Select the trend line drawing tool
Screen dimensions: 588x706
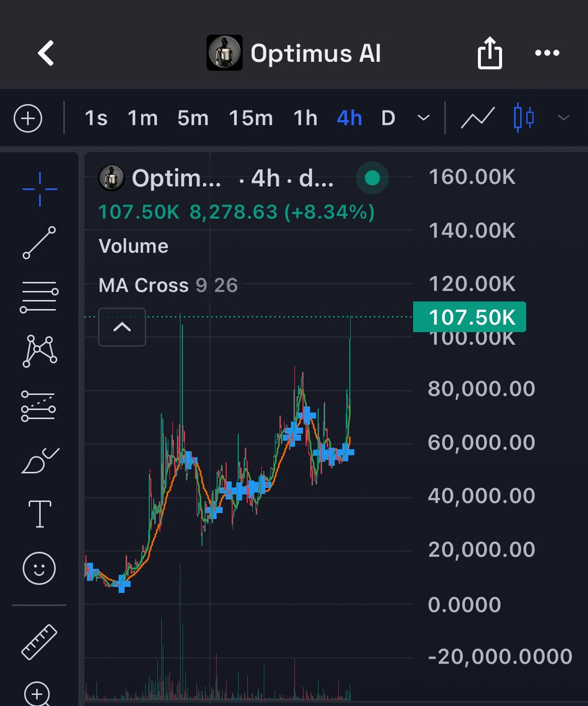click(x=39, y=242)
